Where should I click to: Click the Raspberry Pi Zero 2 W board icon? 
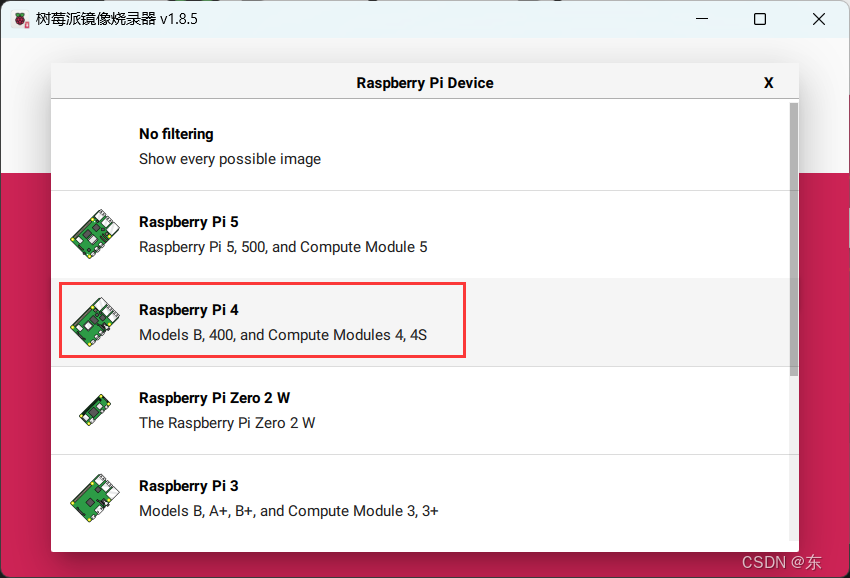click(94, 409)
